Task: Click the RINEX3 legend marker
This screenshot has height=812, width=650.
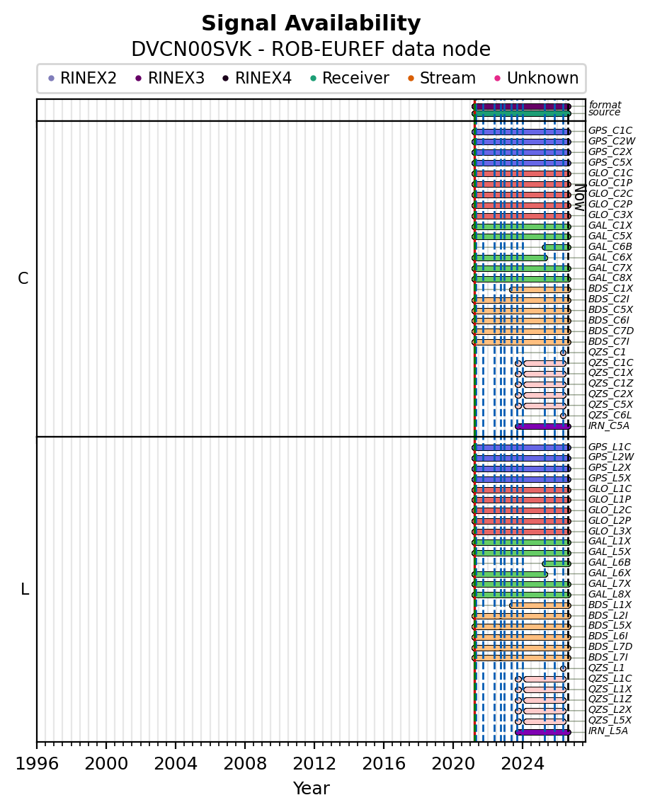Action: point(138,79)
